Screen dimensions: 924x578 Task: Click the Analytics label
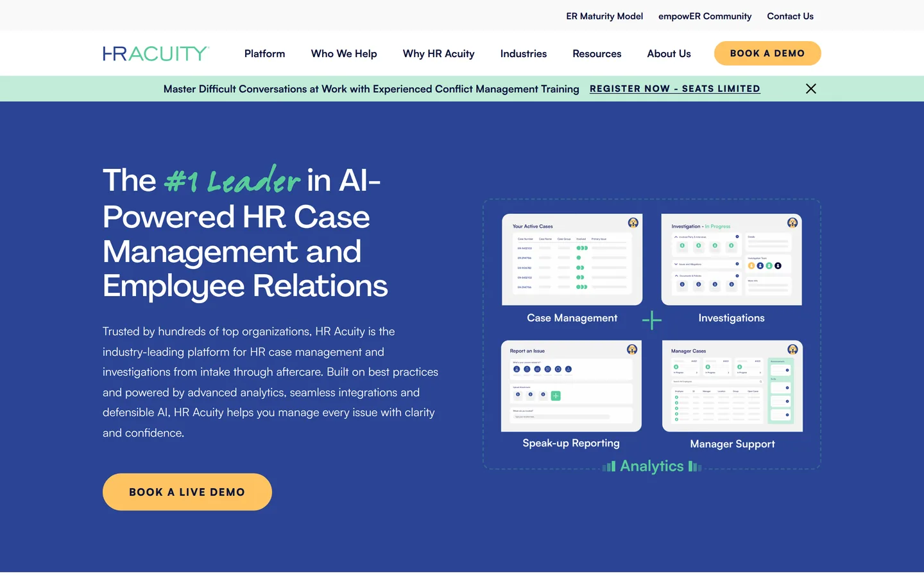click(x=652, y=466)
